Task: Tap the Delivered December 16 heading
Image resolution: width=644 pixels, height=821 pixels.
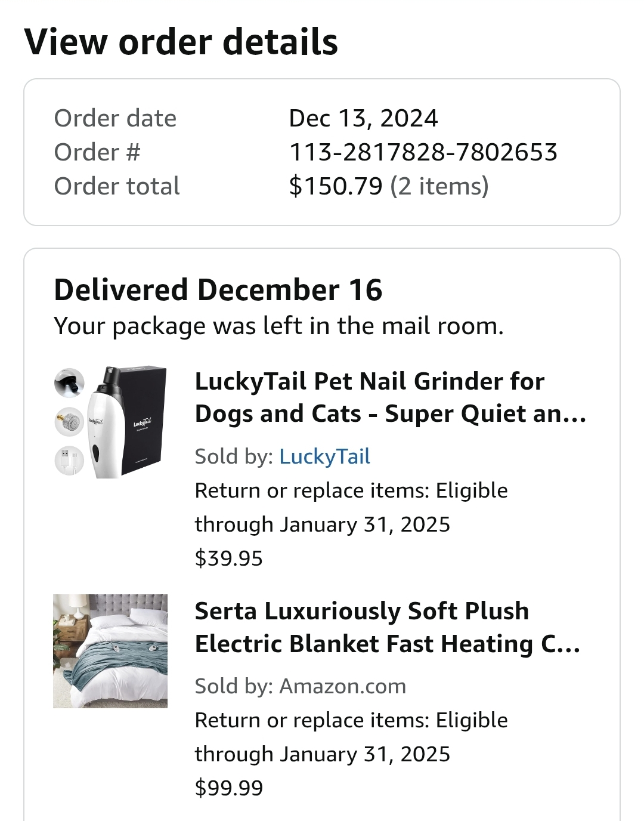Action: 218,290
